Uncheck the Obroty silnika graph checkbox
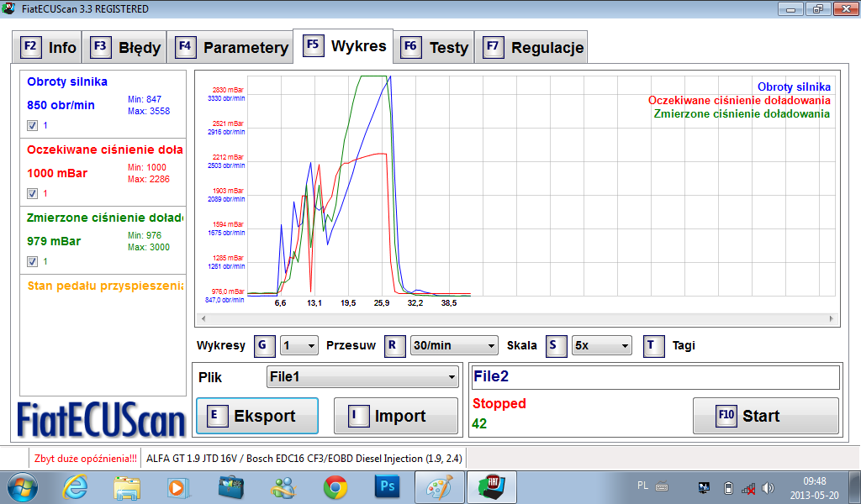 [33, 126]
